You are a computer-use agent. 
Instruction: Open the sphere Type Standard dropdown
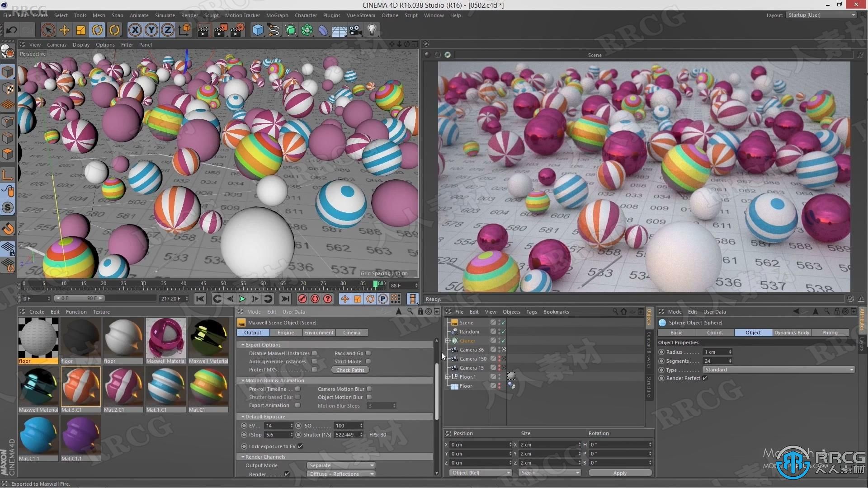tap(779, 370)
